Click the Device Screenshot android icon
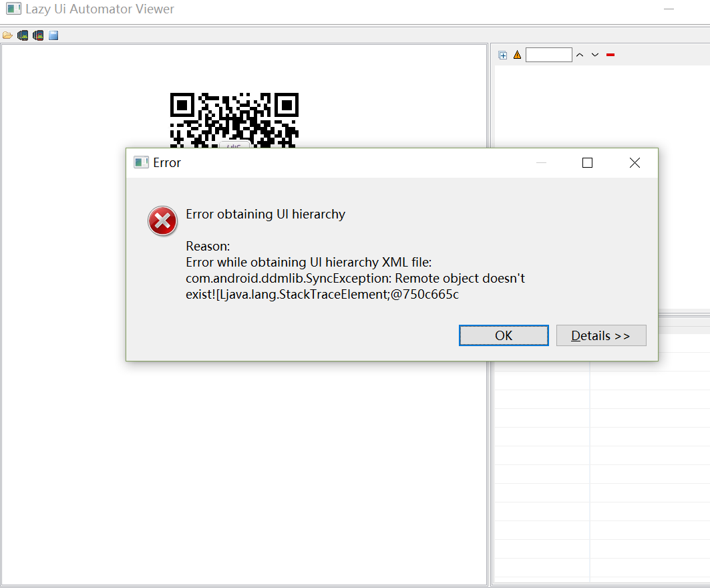Screen dimensions: 710x588 pos(23,35)
